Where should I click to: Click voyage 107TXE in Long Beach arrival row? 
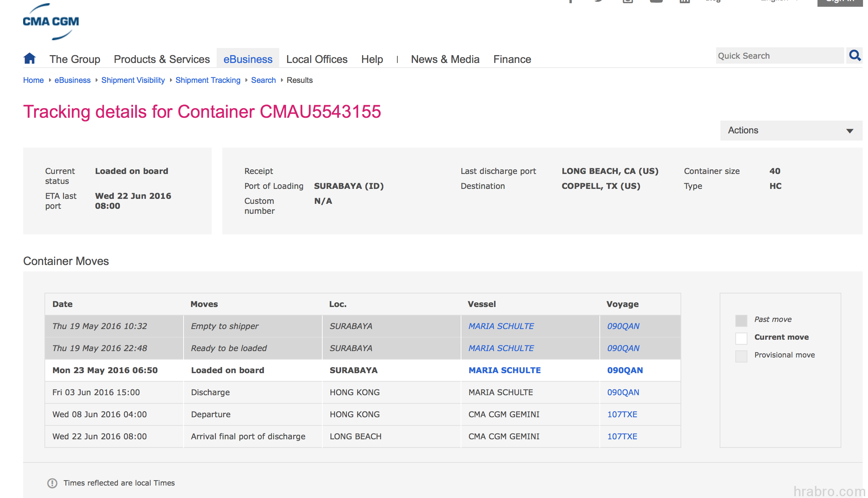[622, 436]
